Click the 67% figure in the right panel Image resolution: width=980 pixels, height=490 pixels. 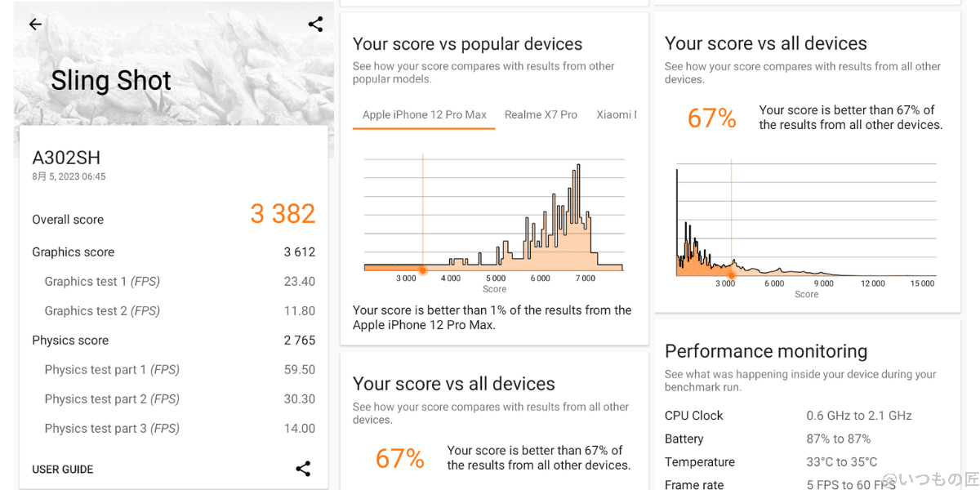[711, 118]
